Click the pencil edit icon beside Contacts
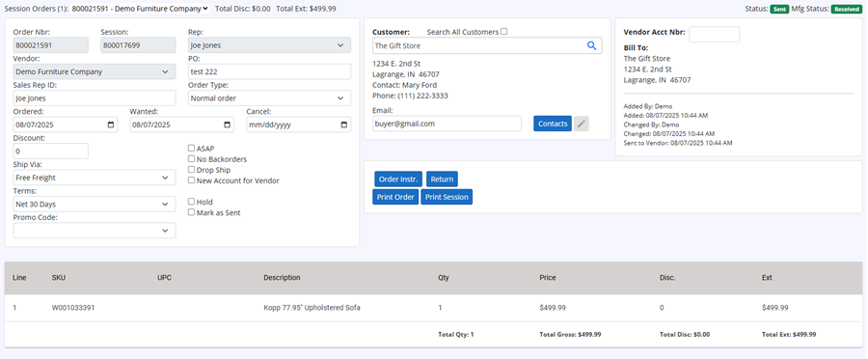Image resolution: width=868 pixels, height=359 pixels. [581, 124]
